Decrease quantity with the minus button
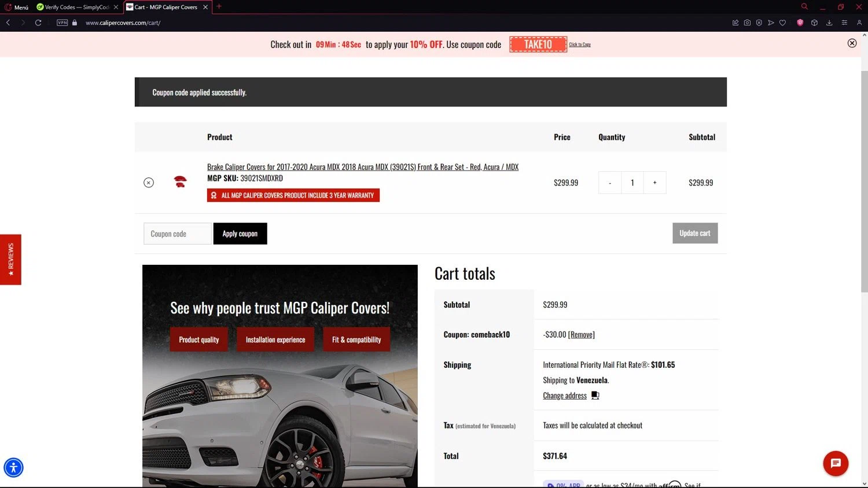This screenshot has height=488, width=868. pos(610,183)
